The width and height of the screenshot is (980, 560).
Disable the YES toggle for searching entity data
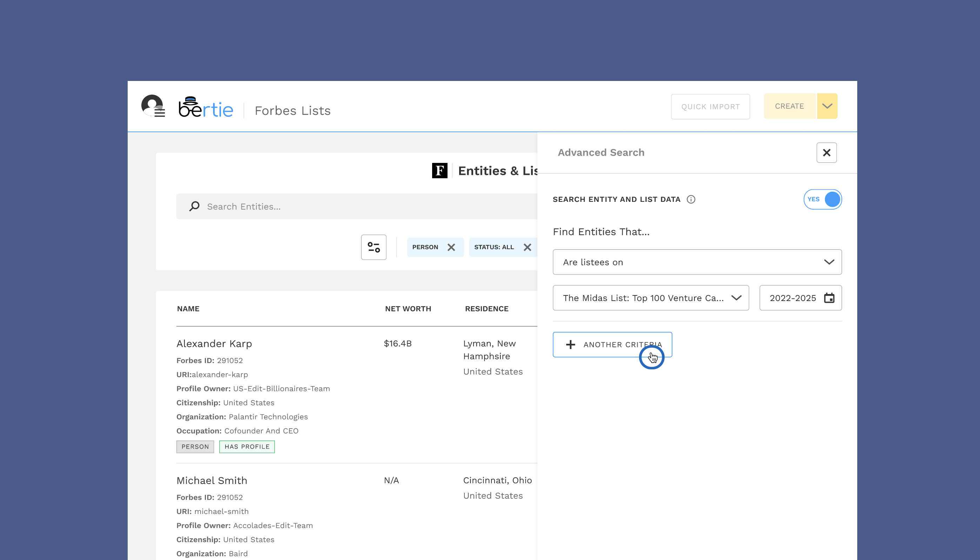tap(823, 199)
